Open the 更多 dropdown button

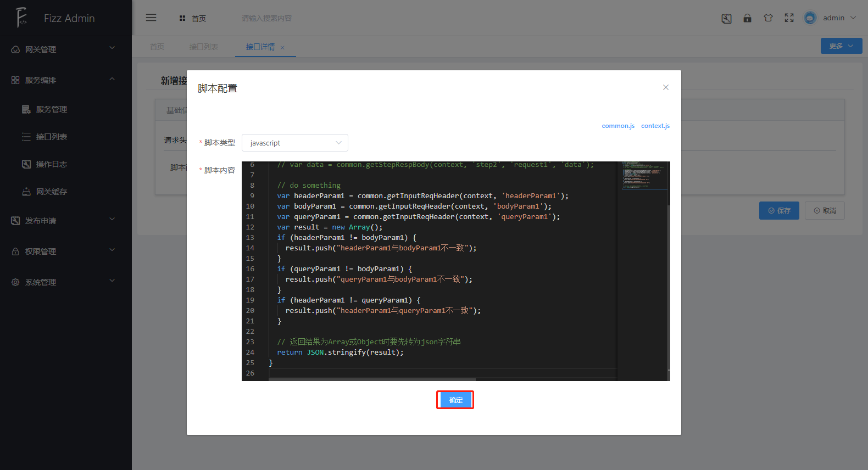tap(841, 46)
